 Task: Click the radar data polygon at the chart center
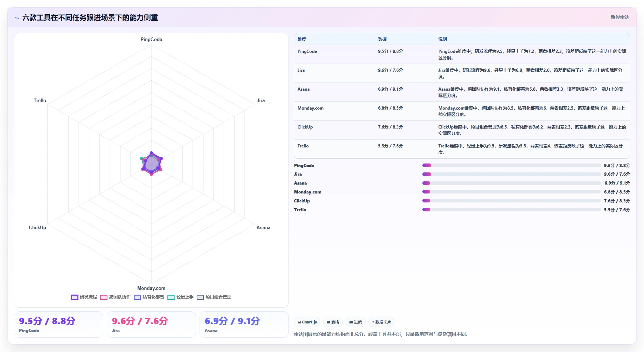(152, 164)
